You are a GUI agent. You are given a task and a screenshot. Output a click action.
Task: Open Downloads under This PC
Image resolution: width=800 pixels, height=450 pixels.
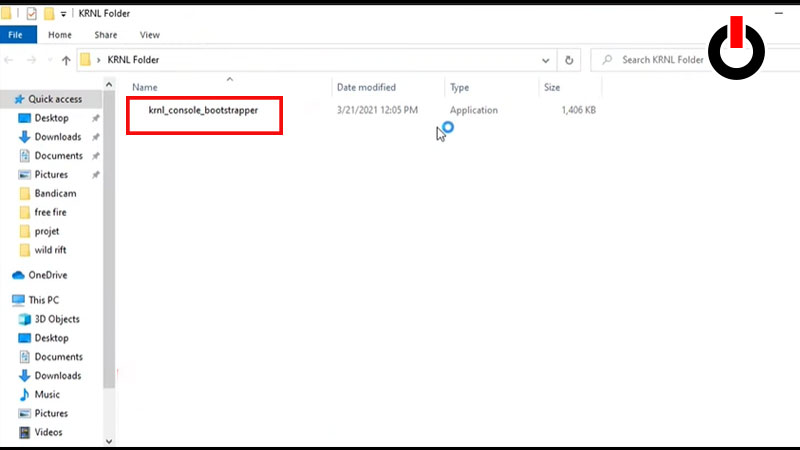tap(58, 376)
